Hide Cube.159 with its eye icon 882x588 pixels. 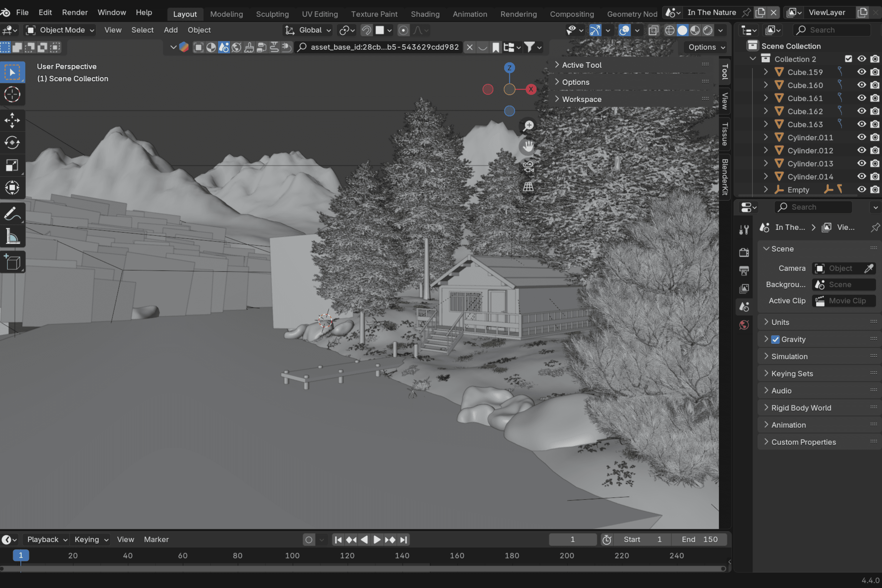click(x=861, y=72)
